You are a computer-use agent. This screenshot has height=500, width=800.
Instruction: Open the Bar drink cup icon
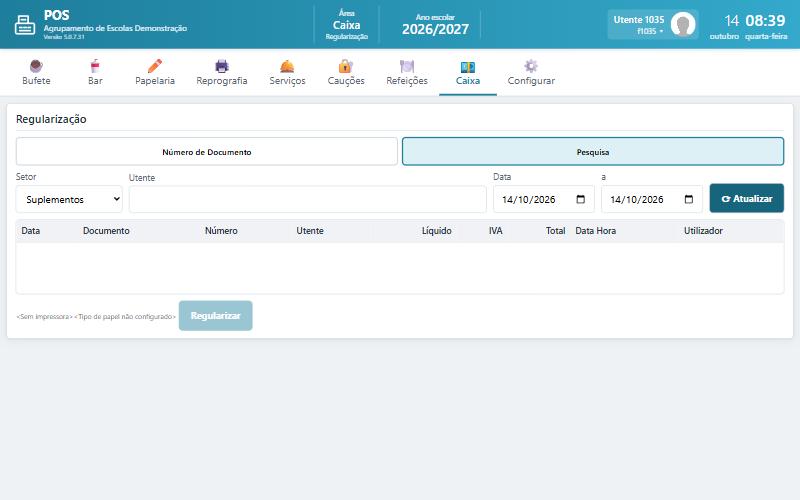point(95,66)
